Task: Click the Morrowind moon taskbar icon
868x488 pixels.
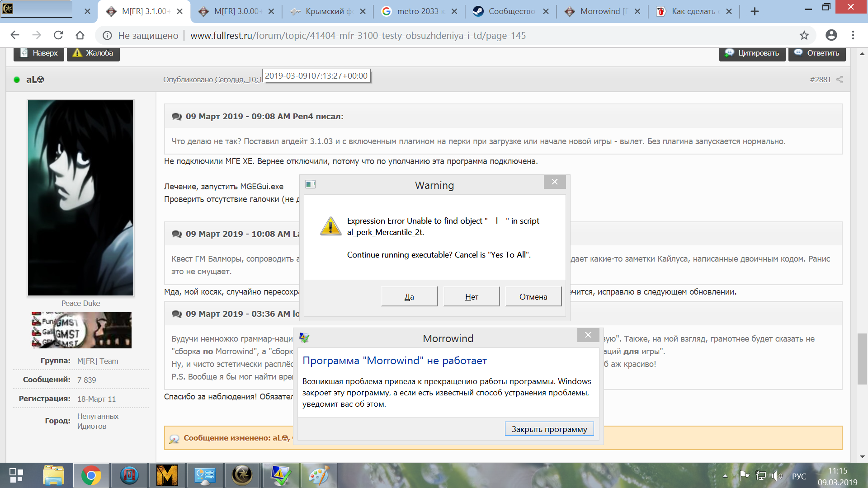Action: coord(242,475)
